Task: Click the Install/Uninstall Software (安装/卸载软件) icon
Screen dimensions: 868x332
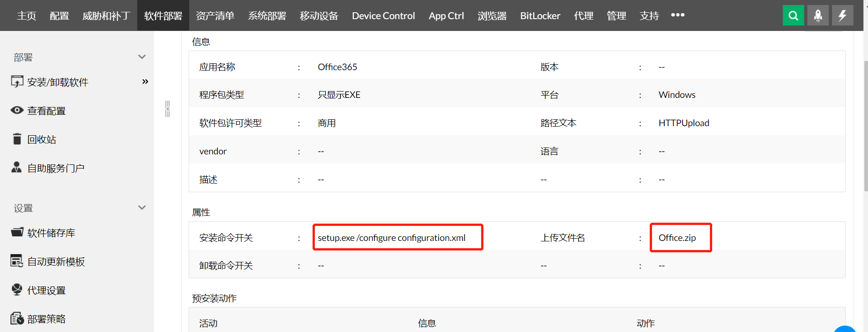Action: 17,82
